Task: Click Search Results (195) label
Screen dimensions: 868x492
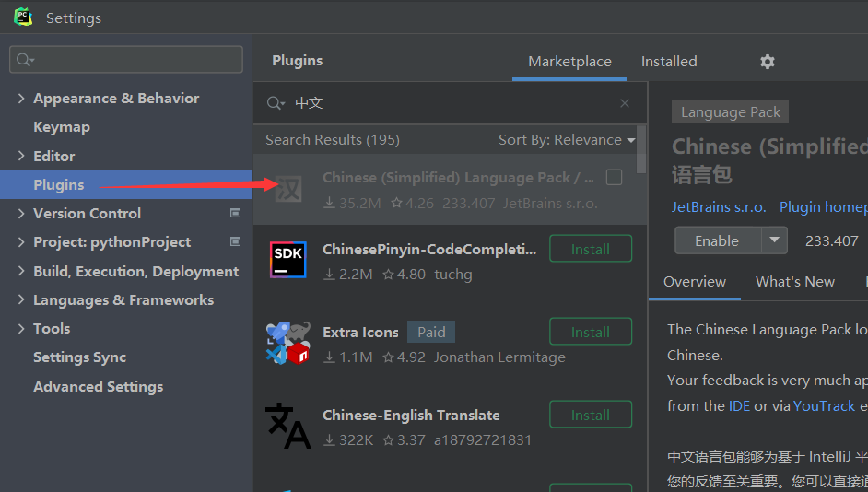Action: tap(332, 140)
